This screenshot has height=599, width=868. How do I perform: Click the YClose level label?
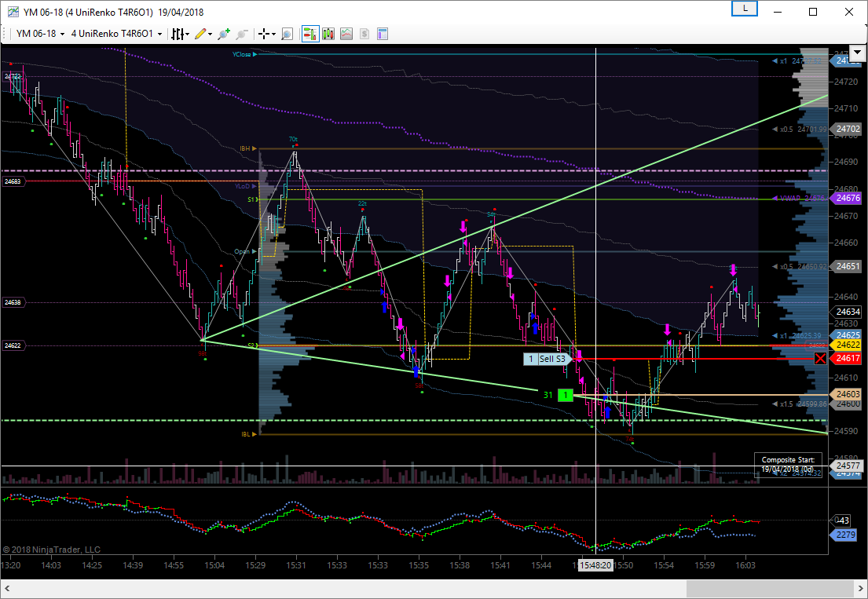point(244,54)
